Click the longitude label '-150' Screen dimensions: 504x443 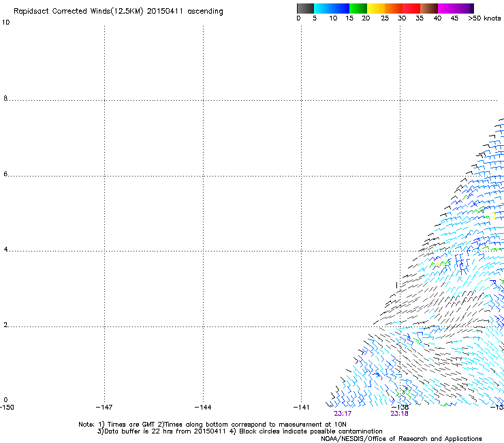pyautogui.click(x=7, y=408)
